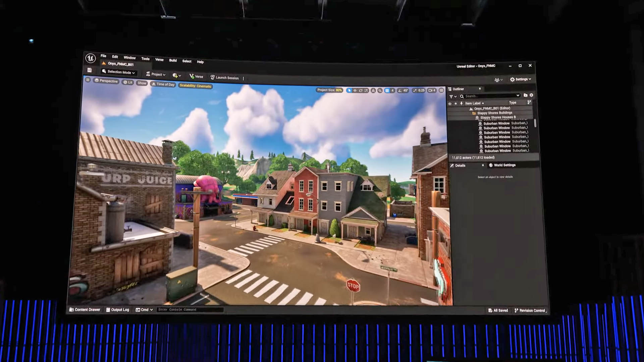This screenshot has height=362, width=644.
Task: Select Onyx_FNMC_B01 (Editor) root row
Action: 490,108
